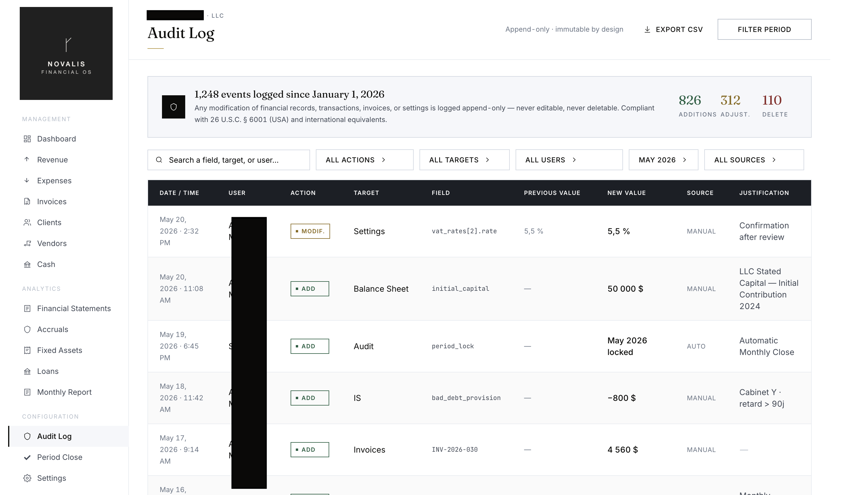Image resolution: width=868 pixels, height=495 pixels.
Task: Open the May 2026 period dropdown
Action: (664, 160)
